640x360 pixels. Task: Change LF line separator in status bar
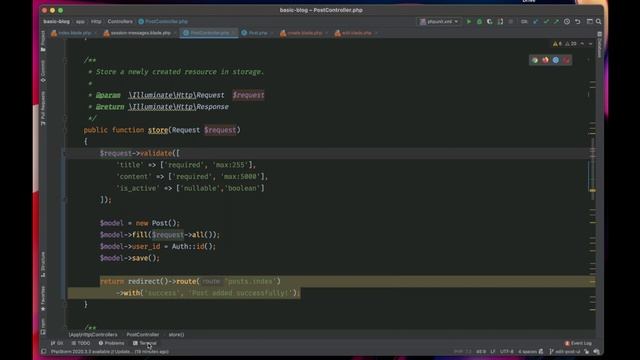click(x=493, y=351)
